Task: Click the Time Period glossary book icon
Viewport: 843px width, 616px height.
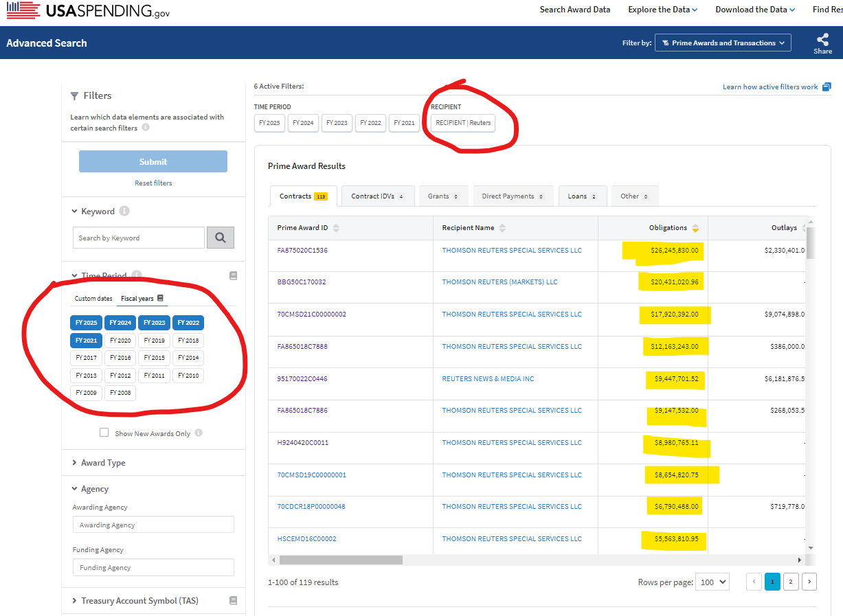Action: tap(233, 275)
